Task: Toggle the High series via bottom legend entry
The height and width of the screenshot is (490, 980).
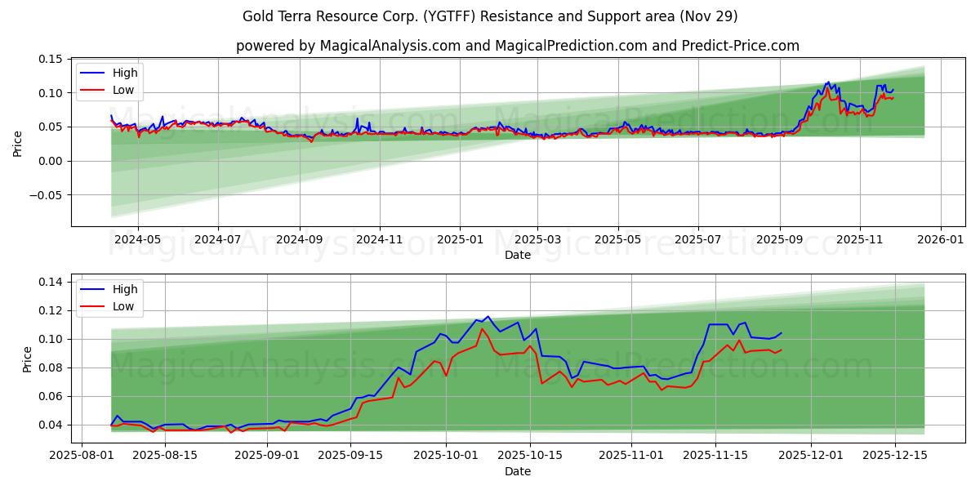Action: coord(122,291)
